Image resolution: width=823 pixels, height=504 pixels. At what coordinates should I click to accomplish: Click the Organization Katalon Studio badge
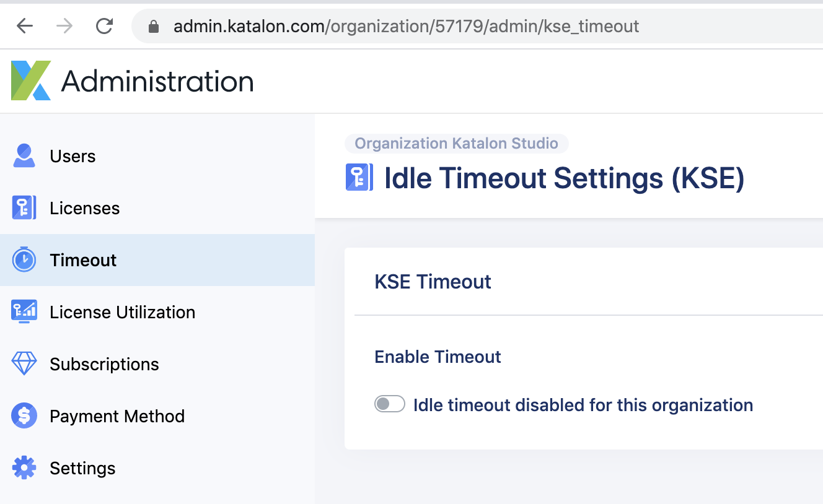457,144
